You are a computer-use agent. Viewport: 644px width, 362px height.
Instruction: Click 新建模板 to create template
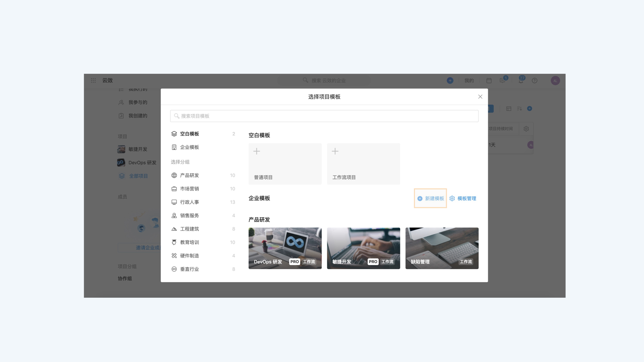(431, 198)
